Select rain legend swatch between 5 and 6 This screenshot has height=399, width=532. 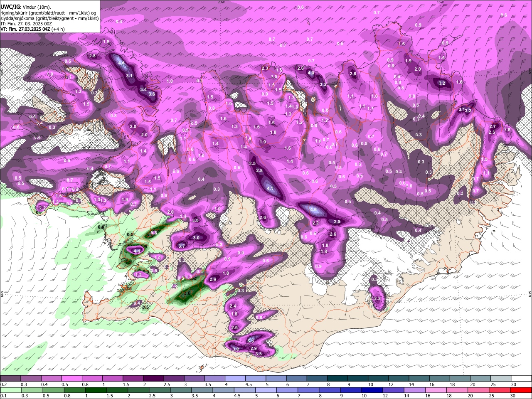coord(266,390)
